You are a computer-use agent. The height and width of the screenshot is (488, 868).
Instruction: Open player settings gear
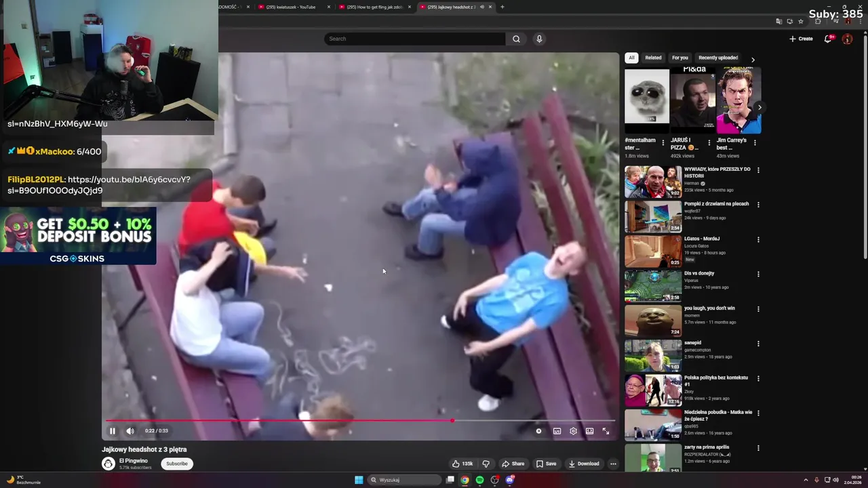click(573, 431)
